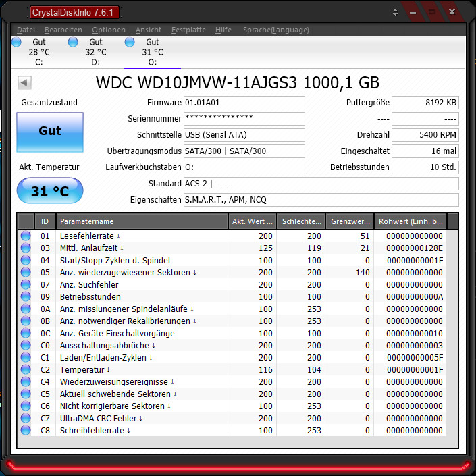476x476 pixels.
Task: Click the previous disk arrow button
Action: click(24, 82)
